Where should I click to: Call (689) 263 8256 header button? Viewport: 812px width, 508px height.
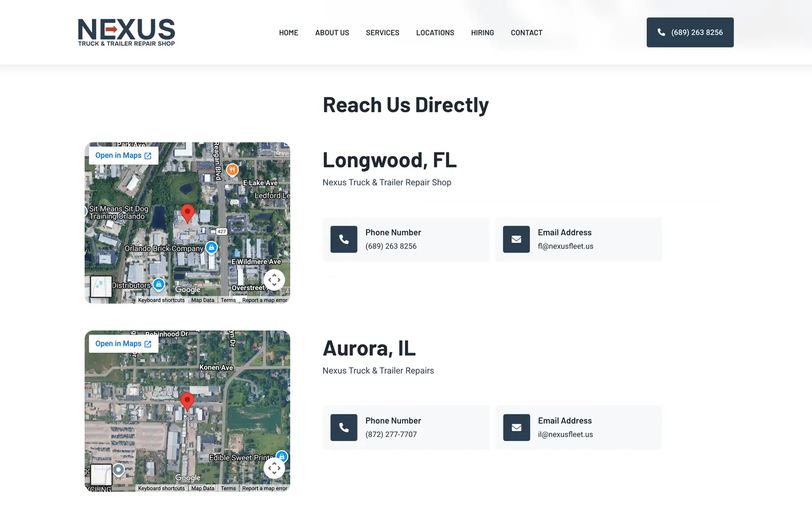690,33
